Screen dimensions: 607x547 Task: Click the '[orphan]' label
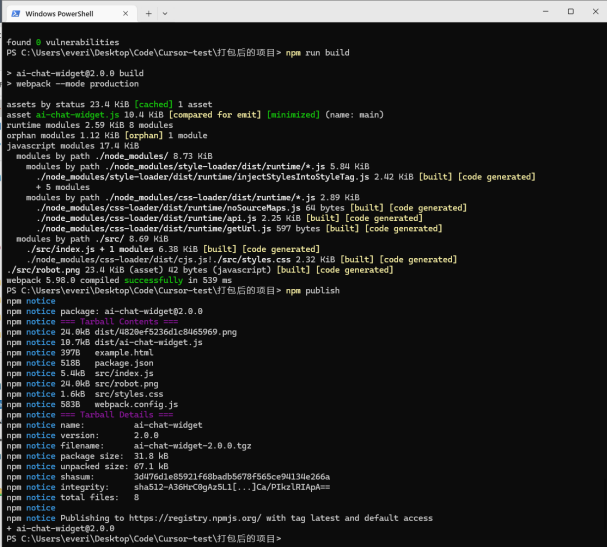pos(144,135)
